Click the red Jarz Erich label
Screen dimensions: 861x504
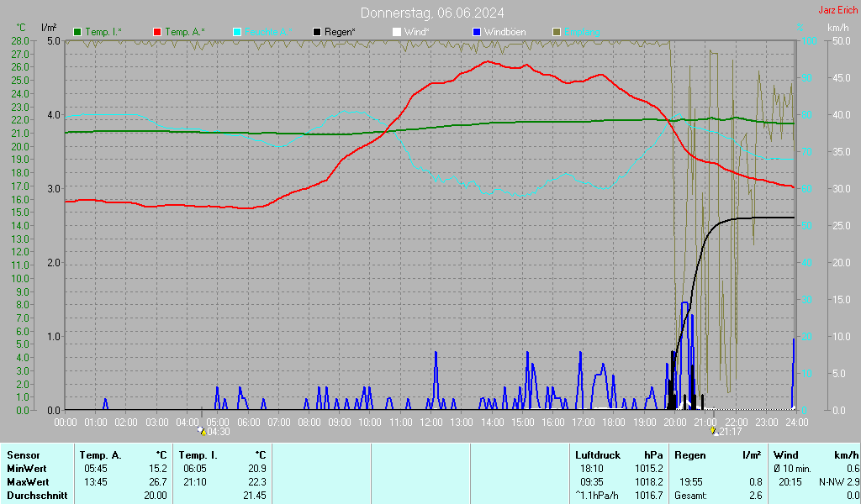(x=838, y=10)
